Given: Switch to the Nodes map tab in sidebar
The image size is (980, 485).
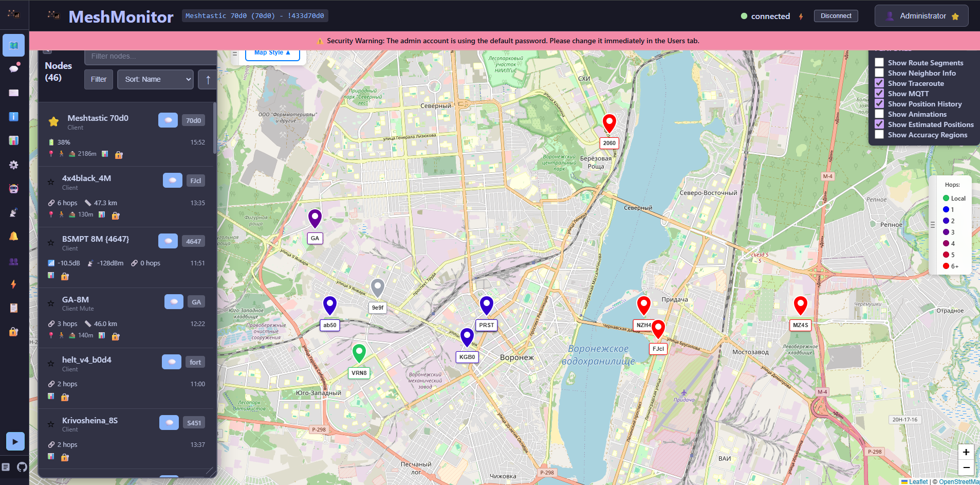Looking at the screenshot, I should (14, 45).
